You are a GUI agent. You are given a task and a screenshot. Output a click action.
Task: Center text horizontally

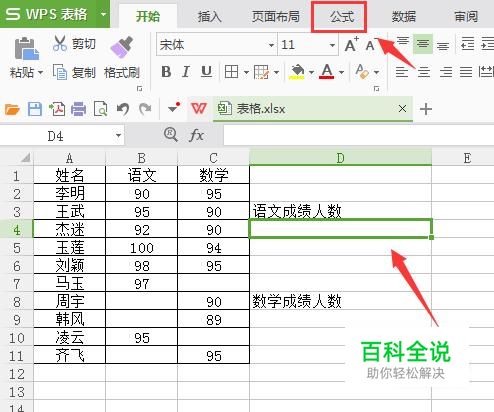coord(424,72)
